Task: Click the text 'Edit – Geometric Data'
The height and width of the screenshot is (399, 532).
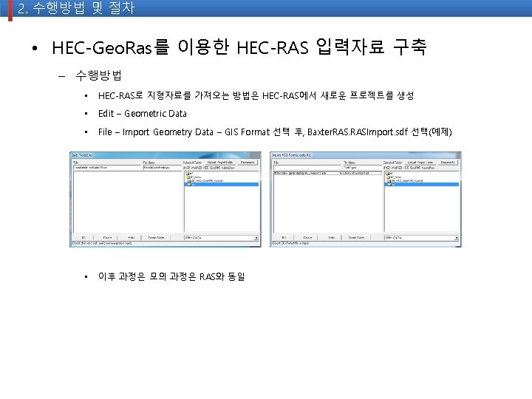Action: pyautogui.click(x=143, y=113)
